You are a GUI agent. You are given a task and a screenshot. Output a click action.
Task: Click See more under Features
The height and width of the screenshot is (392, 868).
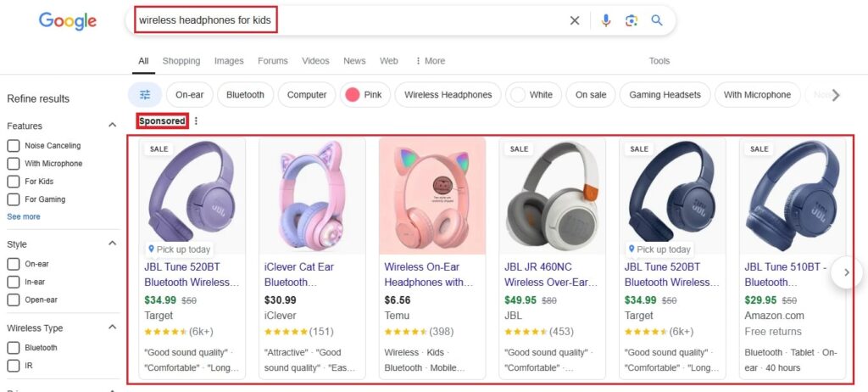click(x=24, y=216)
